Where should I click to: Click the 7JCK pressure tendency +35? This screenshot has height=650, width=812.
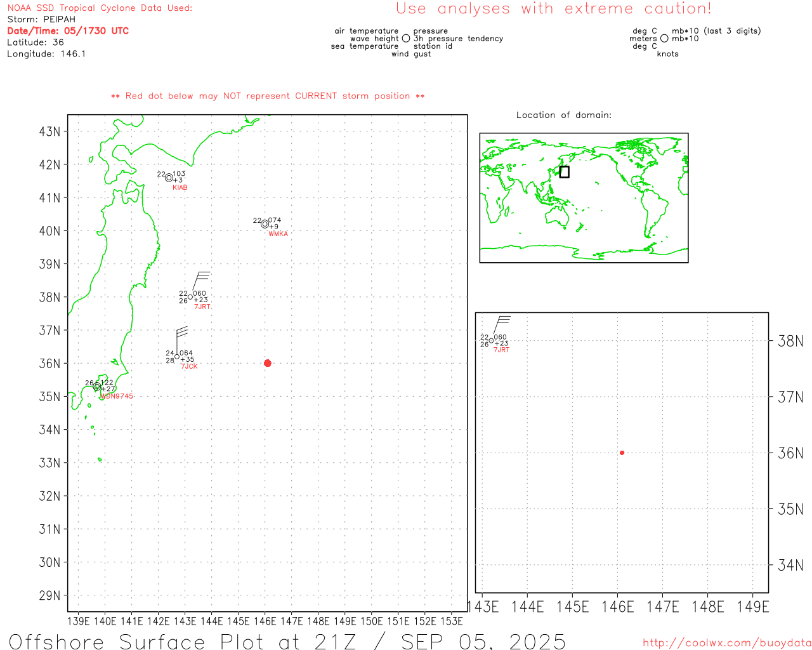(x=188, y=359)
